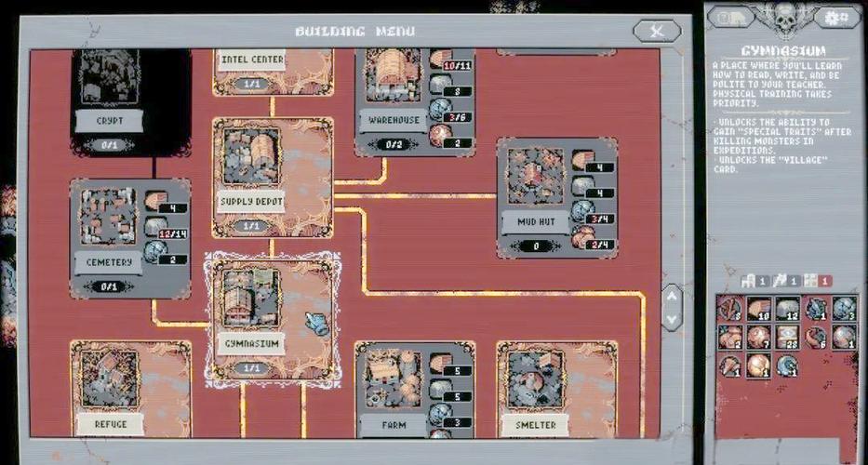Image resolution: width=868 pixels, height=465 pixels.
Task: Click Mud Hut metal cost icon 3/4
Action: [582, 211]
